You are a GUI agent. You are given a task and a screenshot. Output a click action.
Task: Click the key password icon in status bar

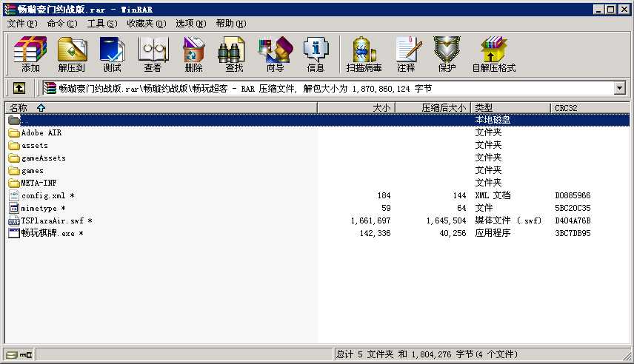click(x=26, y=354)
